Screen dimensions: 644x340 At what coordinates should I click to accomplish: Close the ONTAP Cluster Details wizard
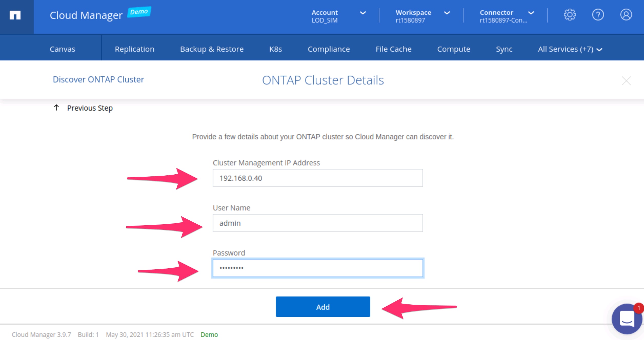(626, 81)
